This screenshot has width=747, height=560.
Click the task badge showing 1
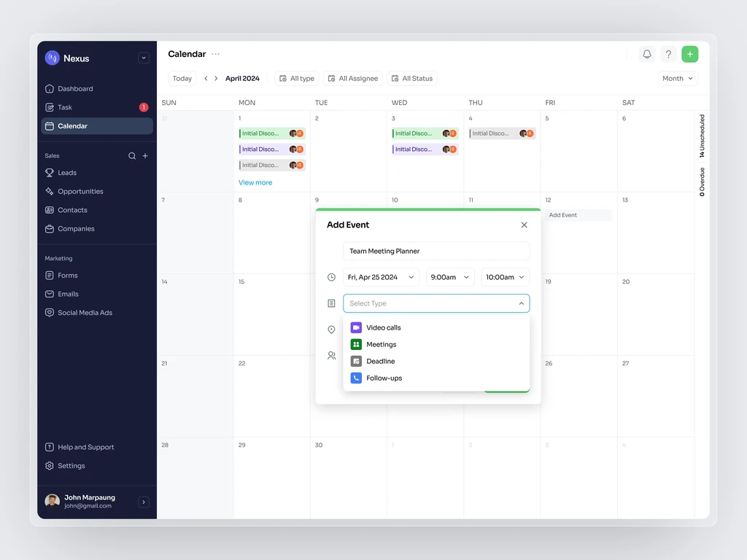tap(144, 107)
